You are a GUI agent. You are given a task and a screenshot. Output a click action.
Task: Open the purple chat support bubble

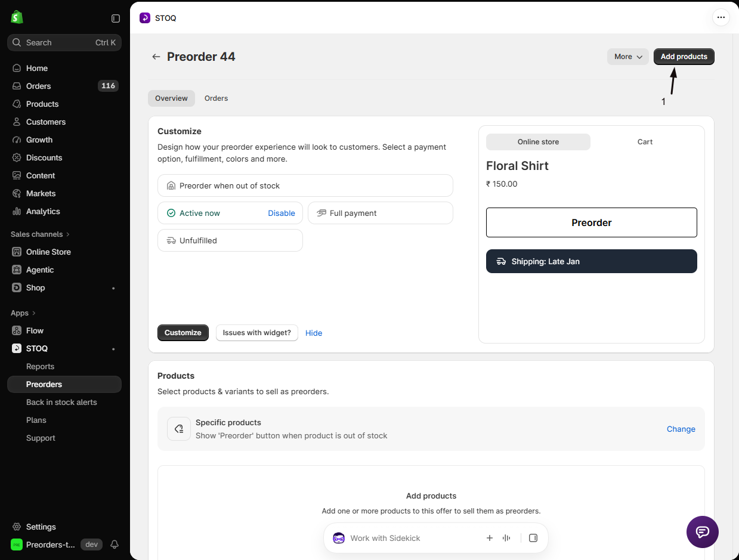(703, 532)
